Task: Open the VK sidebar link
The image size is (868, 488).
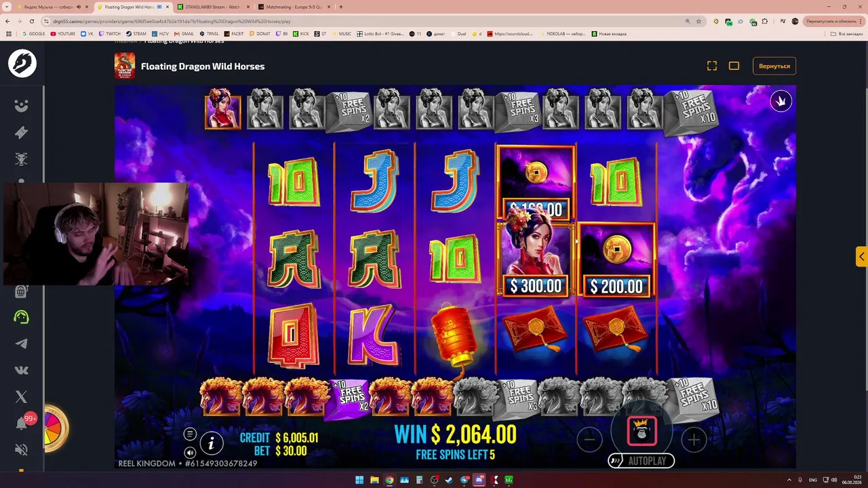Action: click(22, 370)
